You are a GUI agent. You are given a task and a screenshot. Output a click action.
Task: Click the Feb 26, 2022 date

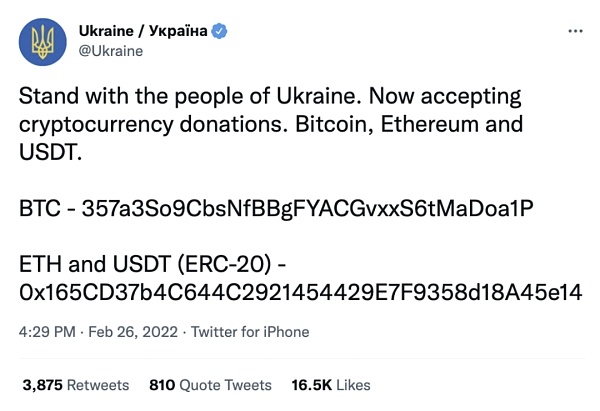(x=136, y=332)
